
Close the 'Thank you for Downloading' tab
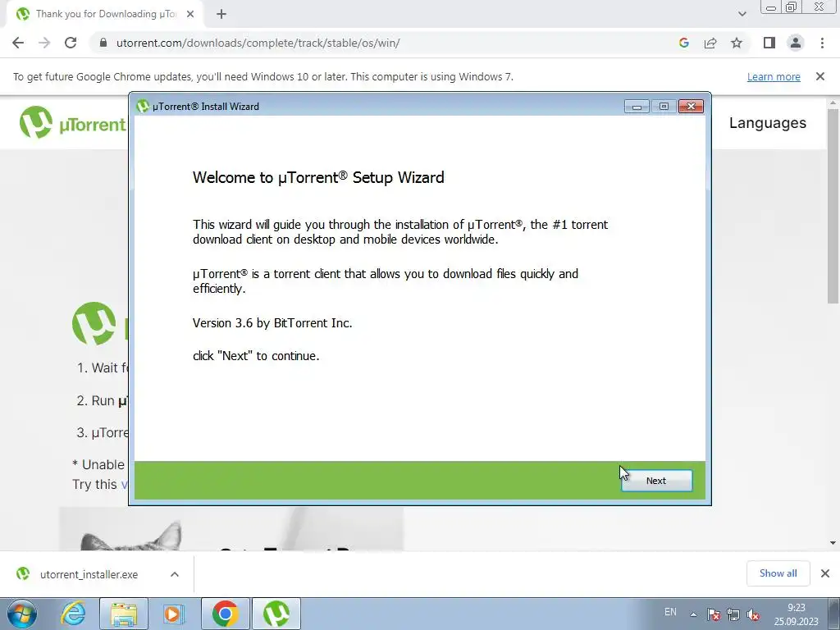(190, 14)
